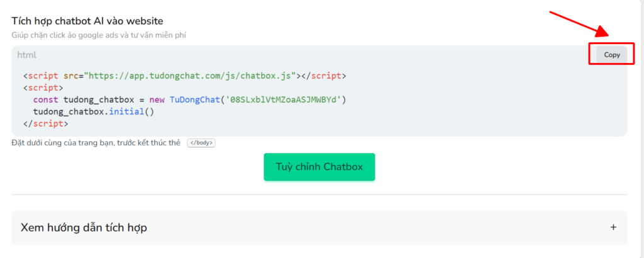Click the heading Tích hợp chatbot AI vào website
Screen dimensions: 644x258
[87, 21]
